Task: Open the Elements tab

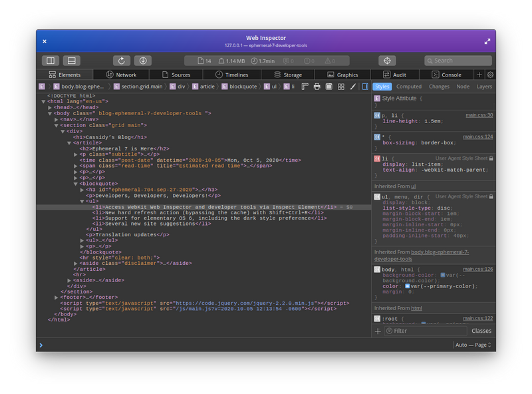Action: pos(65,75)
